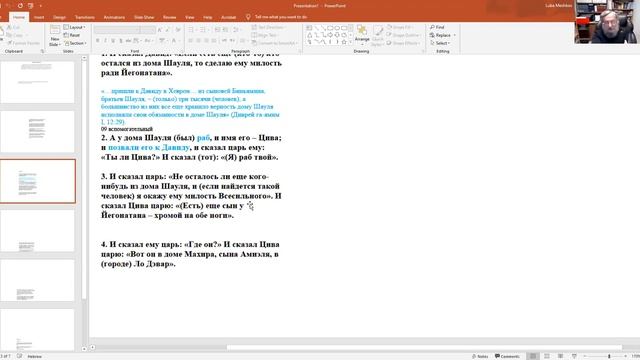The height and width of the screenshot is (360, 640).
Task: Increase font size with the larger A icon
Action: [x=160, y=30]
